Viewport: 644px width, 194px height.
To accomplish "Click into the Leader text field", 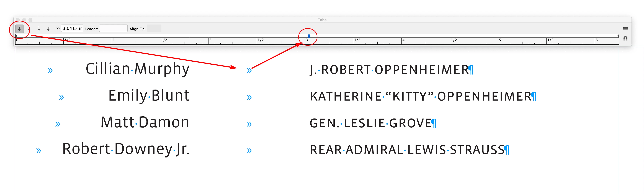I will (x=113, y=28).
